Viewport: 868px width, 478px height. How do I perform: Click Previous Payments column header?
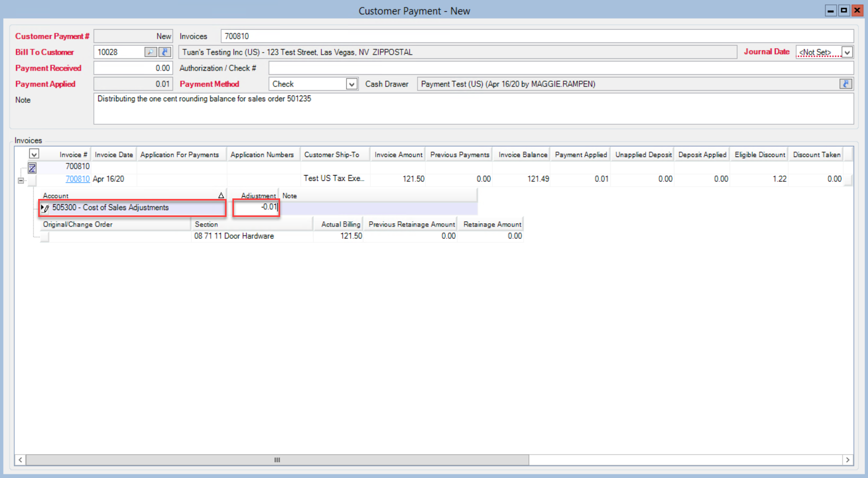pyautogui.click(x=459, y=154)
